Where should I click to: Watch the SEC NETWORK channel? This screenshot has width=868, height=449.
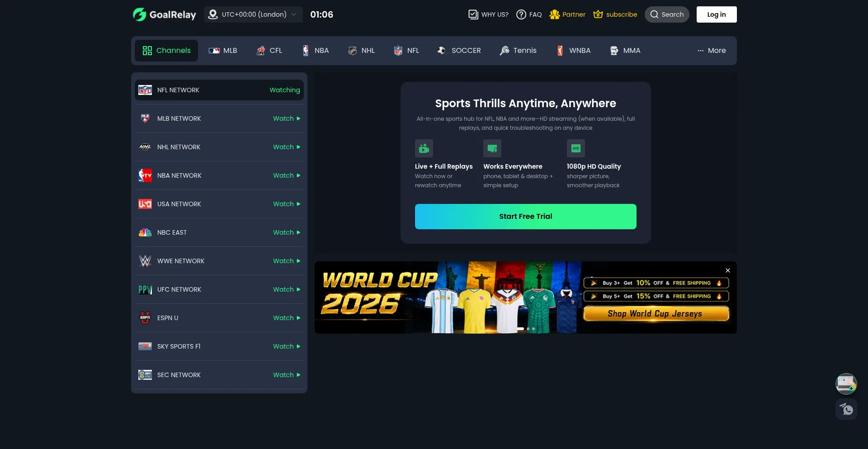pos(287,375)
